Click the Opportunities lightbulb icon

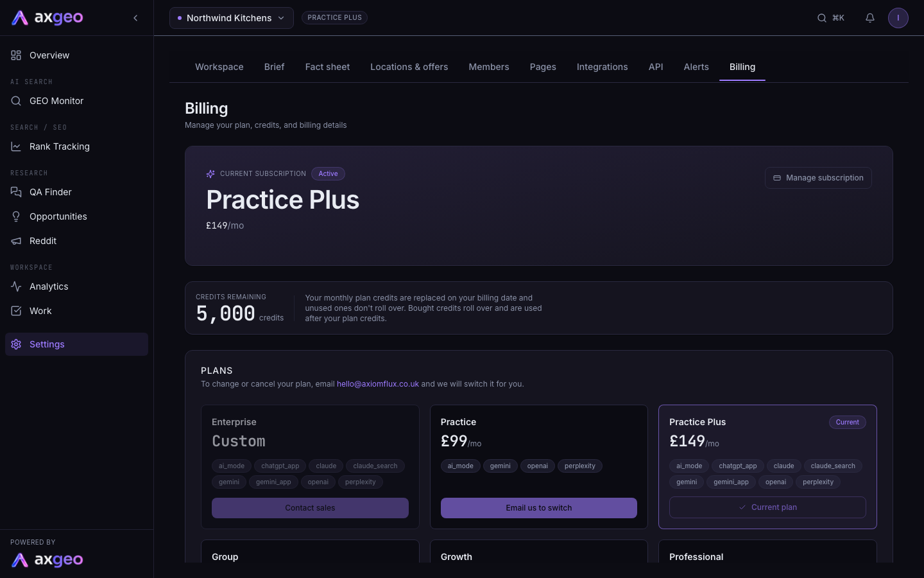pos(16,216)
